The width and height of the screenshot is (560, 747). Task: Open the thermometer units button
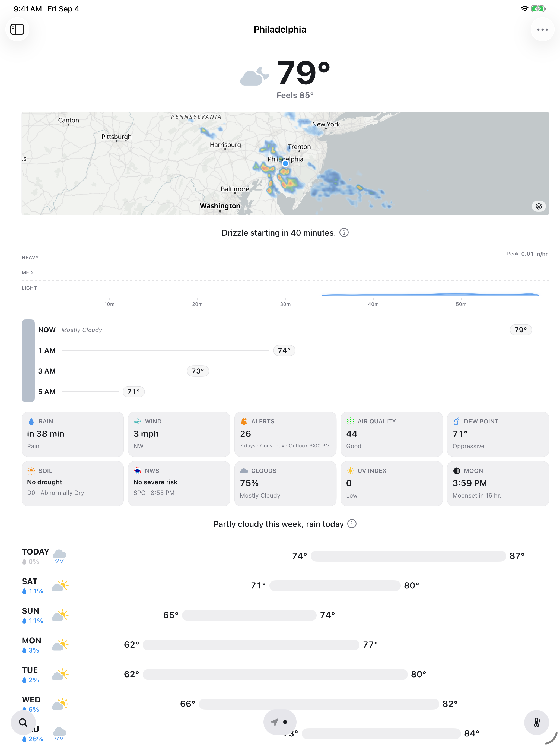coord(536,722)
